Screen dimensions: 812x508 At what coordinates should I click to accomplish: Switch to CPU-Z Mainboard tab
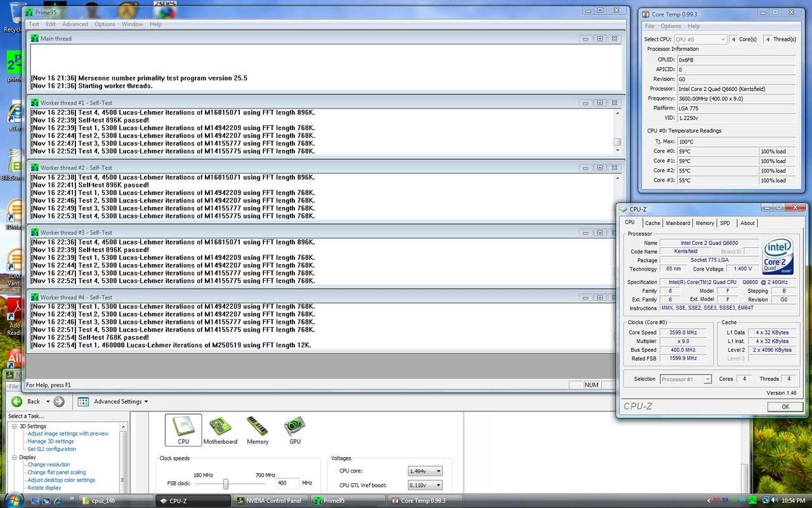678,223
